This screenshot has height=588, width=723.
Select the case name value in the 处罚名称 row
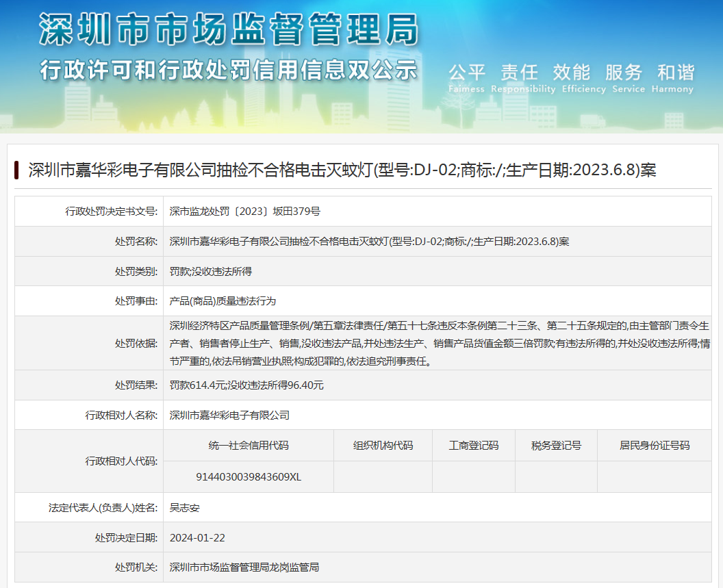pyautogui.click(x=369, y=241)
